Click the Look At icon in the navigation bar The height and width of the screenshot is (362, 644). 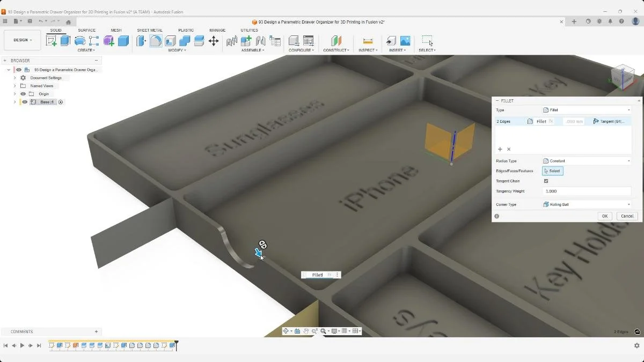[297, 331]
